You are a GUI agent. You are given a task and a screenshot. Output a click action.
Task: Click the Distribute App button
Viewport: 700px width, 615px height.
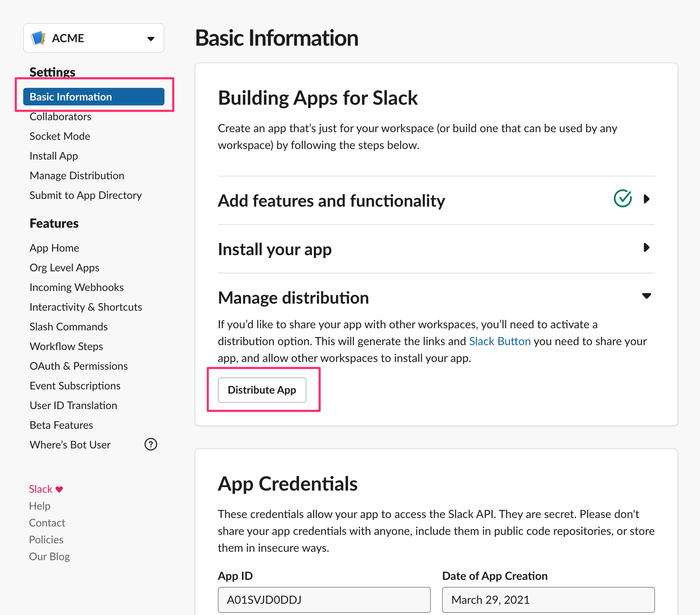(262, 390)
